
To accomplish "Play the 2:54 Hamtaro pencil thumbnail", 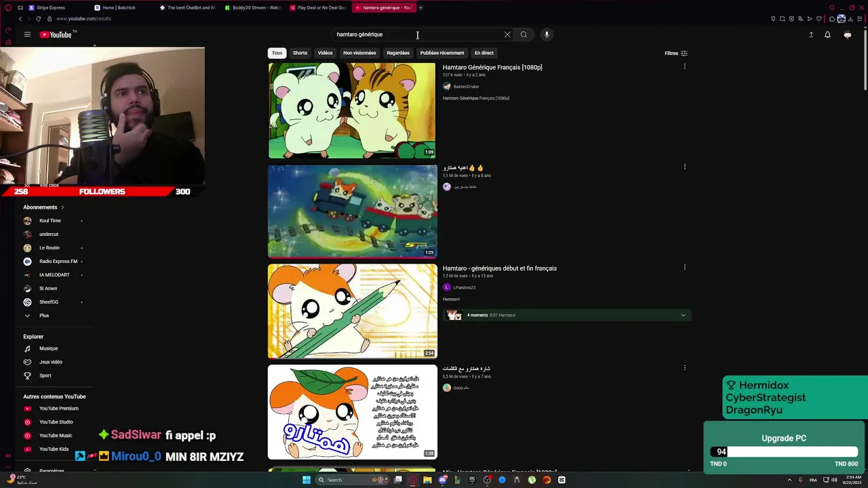I will [352, 311].
